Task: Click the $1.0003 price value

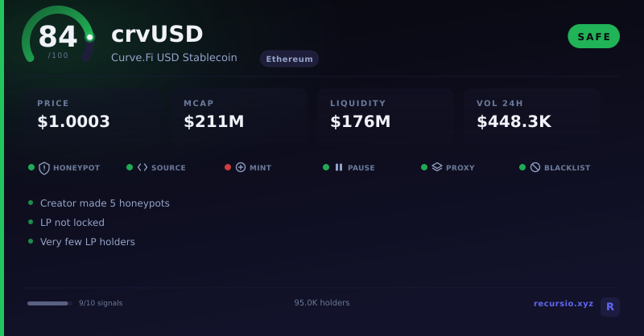Action: pos(73,121)
